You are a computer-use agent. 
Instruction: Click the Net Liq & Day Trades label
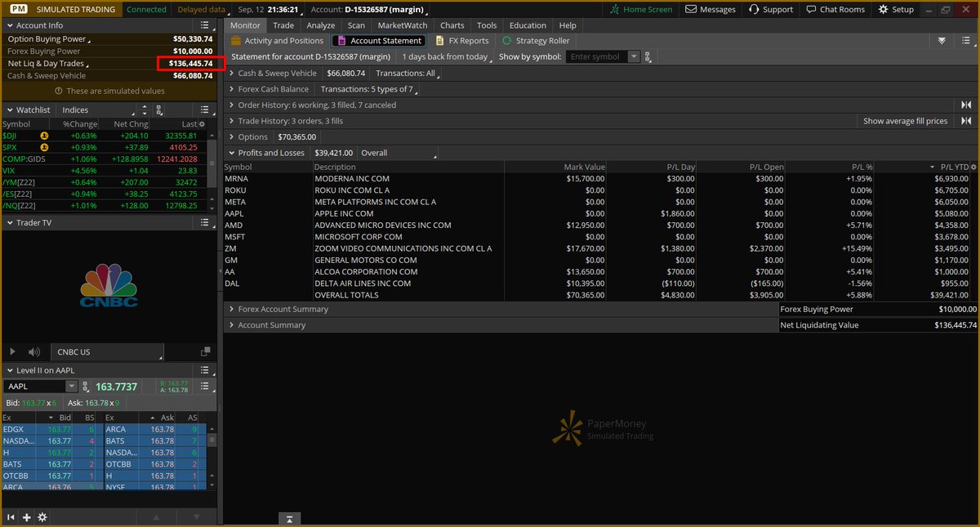(47, 64)
